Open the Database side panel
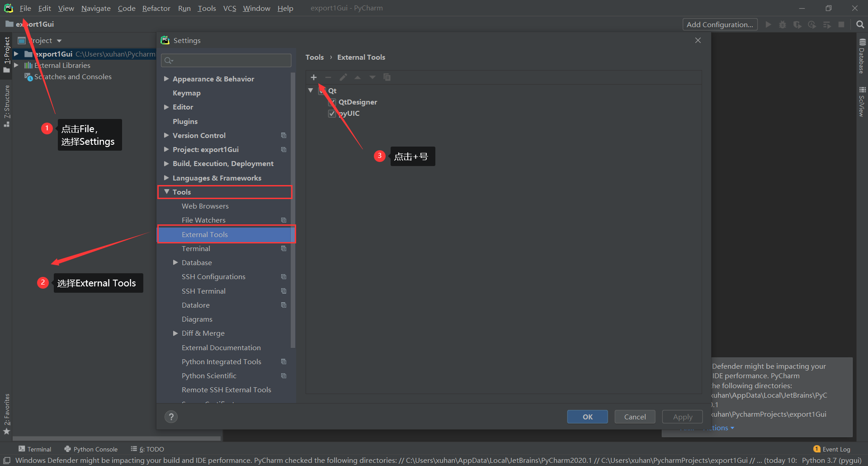Image resolution: width=868 pixels, height=466 pixels. (862, 57)
